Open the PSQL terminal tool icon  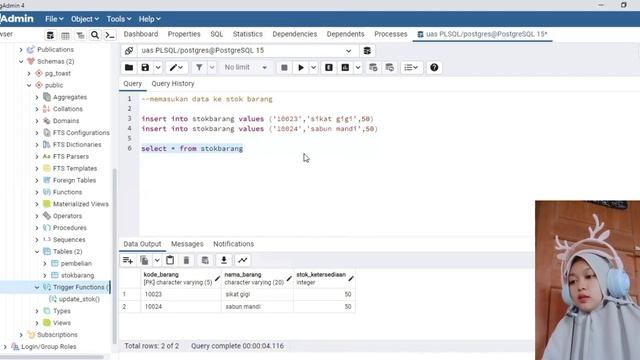click(x=110, y=35)
